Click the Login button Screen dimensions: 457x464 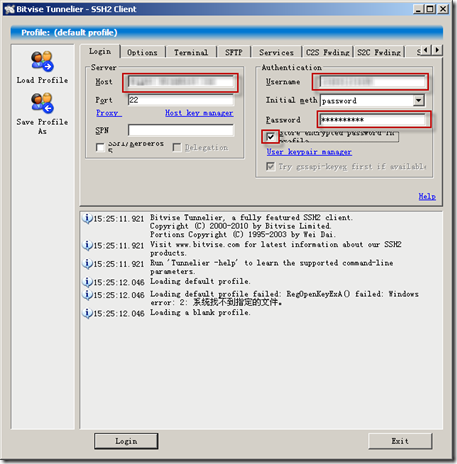(x=126, y=441)
